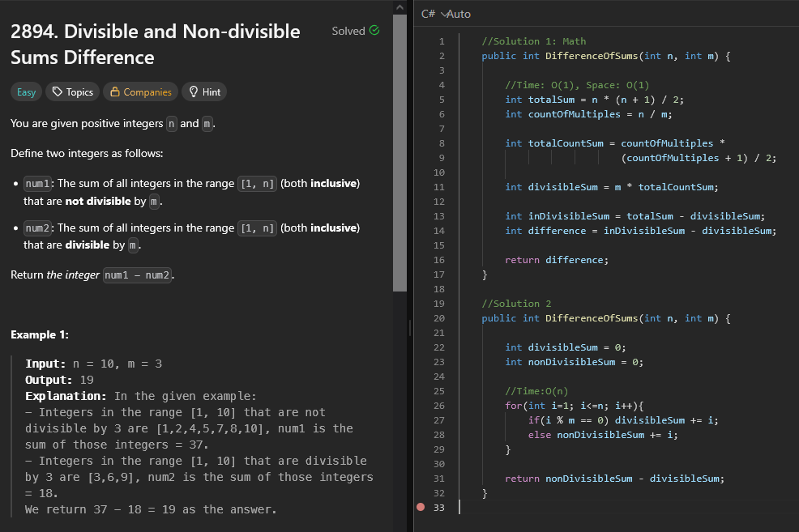Viewport: 799px width, 532px height.
Task: Click the '//Solution 1: Math' comment line
Action: 533,41
